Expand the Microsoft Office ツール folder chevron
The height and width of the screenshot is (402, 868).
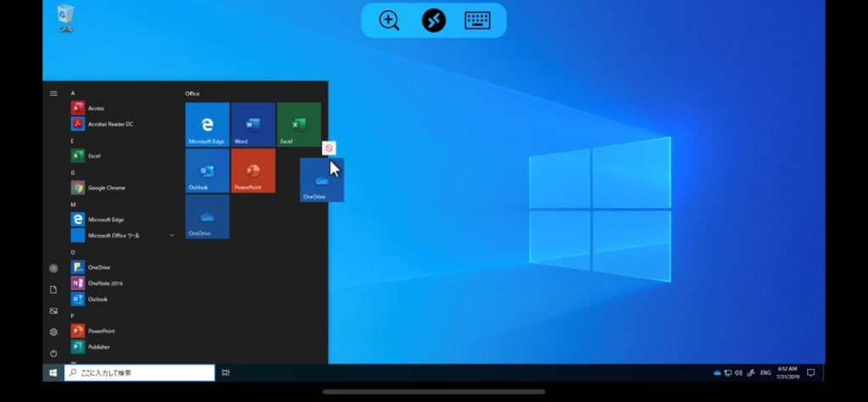(172, 235)
